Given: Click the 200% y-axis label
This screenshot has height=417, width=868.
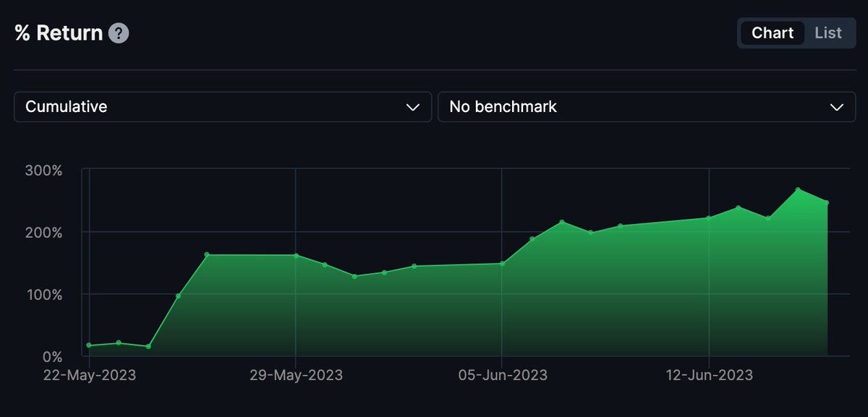Looking at the screenshot, I should (44, 233).
